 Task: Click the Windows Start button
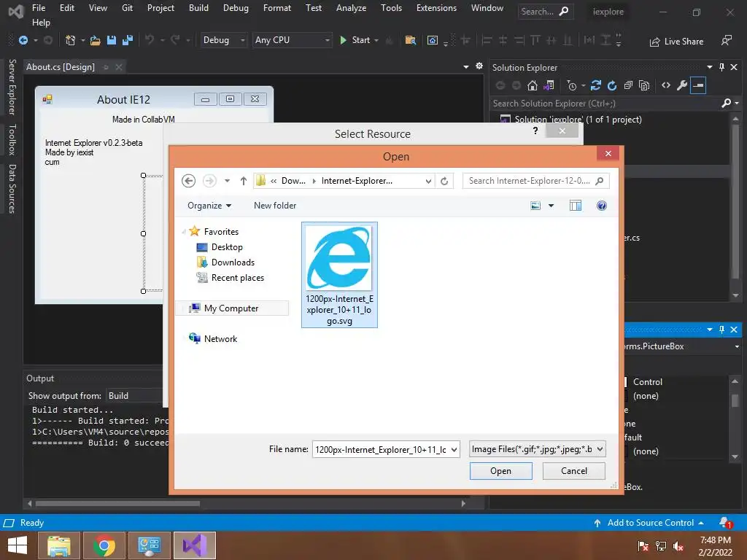pos(18,545)
